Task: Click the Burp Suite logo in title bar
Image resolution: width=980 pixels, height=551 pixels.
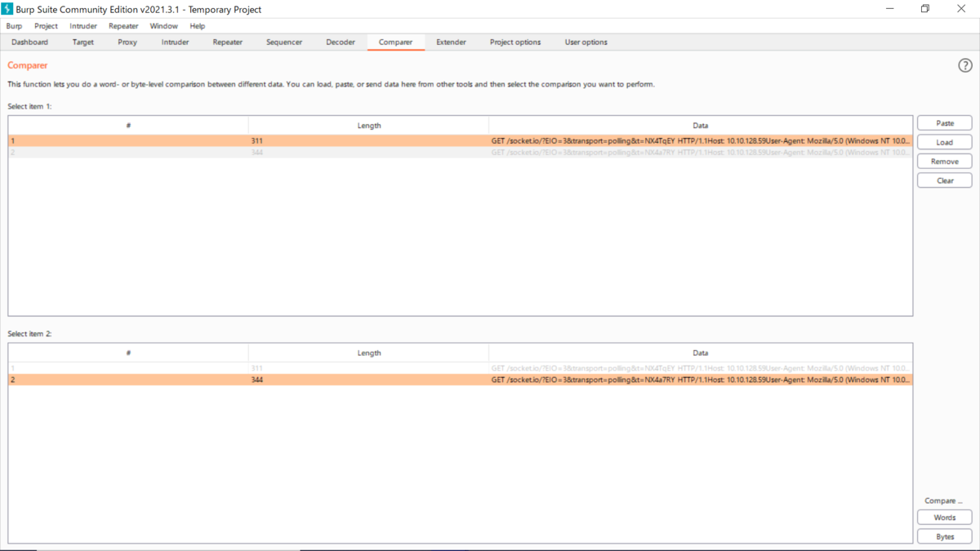Action: (7, 9)
